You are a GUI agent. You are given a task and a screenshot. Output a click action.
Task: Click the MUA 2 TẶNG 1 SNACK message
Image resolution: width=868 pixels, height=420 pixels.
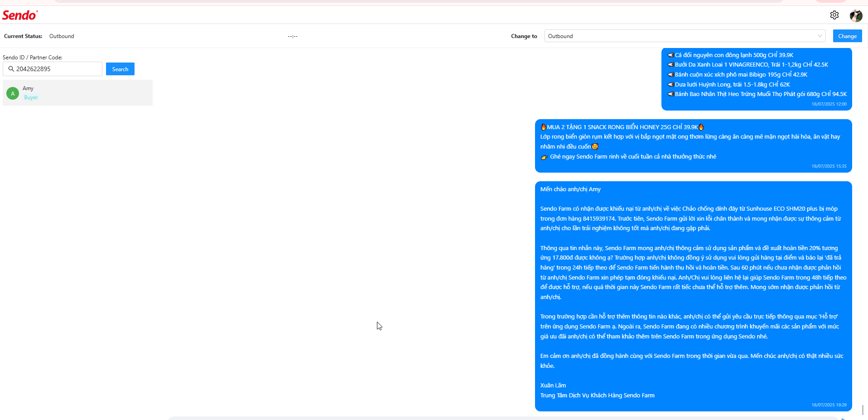tap(693, 146)
